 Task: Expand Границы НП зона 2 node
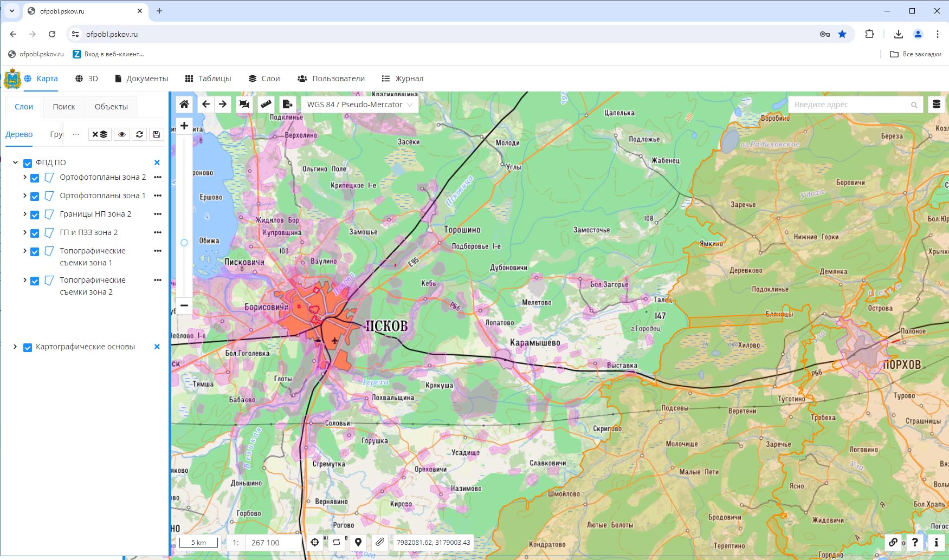tap(24, 214)
